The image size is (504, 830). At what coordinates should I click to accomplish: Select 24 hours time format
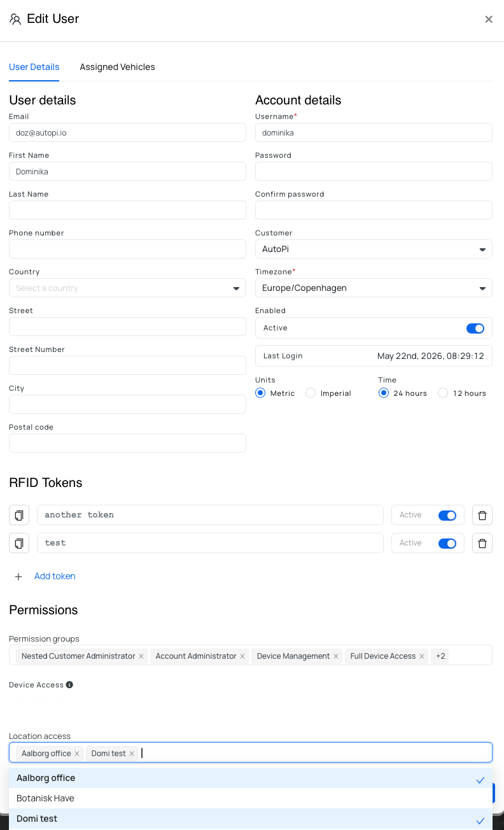coord(383,393)
